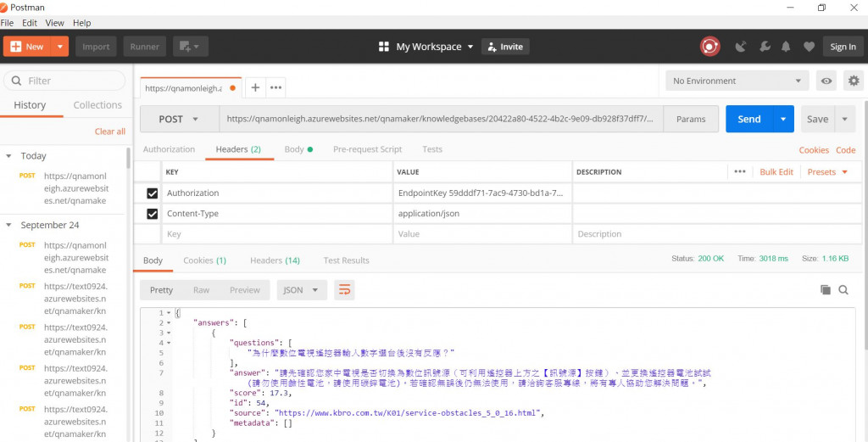Change the JSON format dropdown
868x442 pixels.
pyautogui.click(x=302, y=289)
